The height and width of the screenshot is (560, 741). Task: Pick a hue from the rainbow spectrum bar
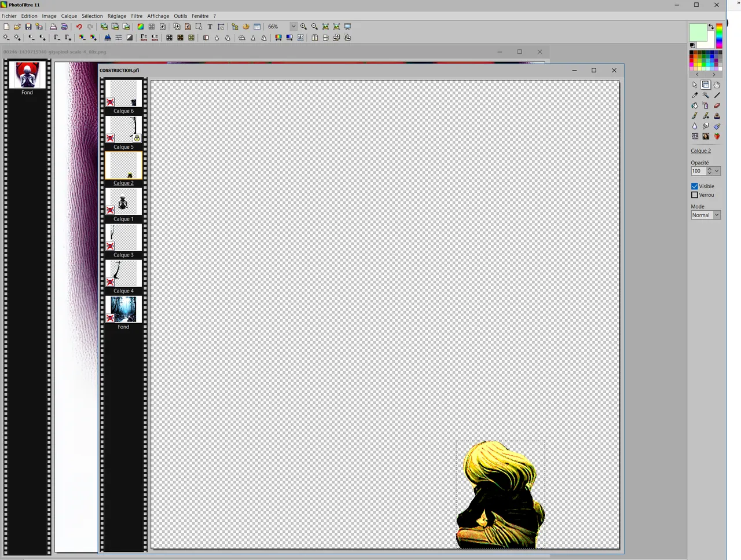click(719, 36)
